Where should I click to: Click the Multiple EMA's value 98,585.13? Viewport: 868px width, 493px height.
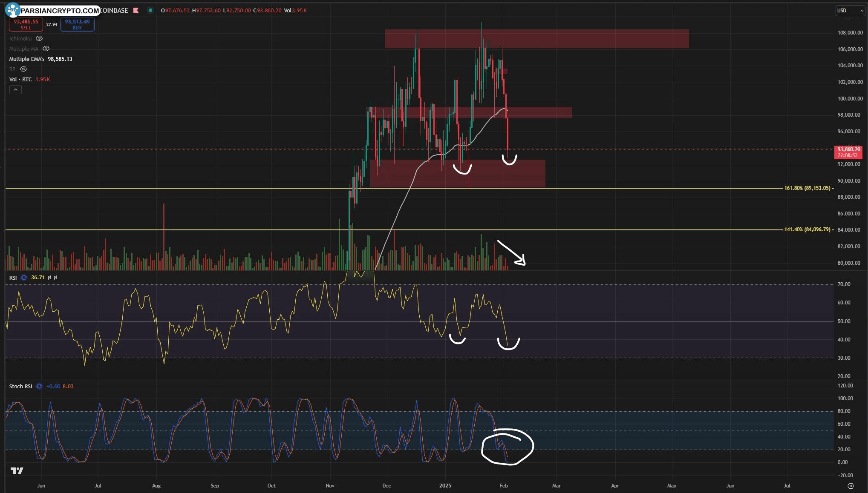click(x=60, y=59)
